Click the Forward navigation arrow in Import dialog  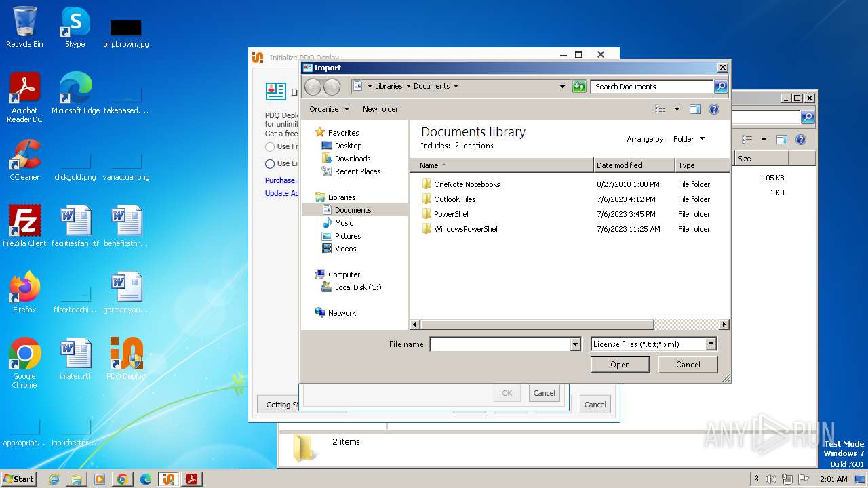pos(332,87)
